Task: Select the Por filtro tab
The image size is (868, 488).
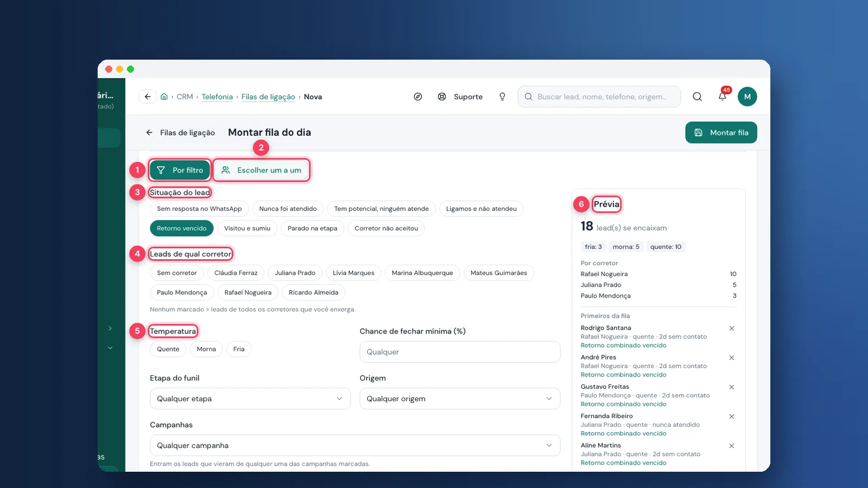Action: click(x=180, y=170)
